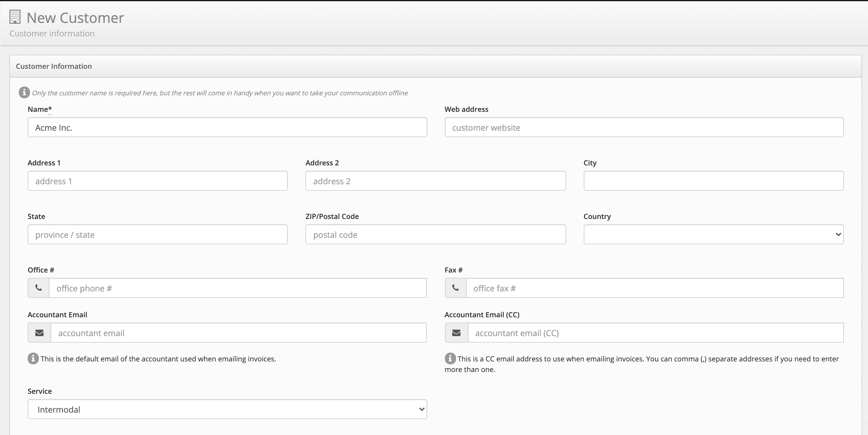Click the Fax # label
Image resolution: width=868 pixels, height=435 pixels.
click(x=453, y=270)
